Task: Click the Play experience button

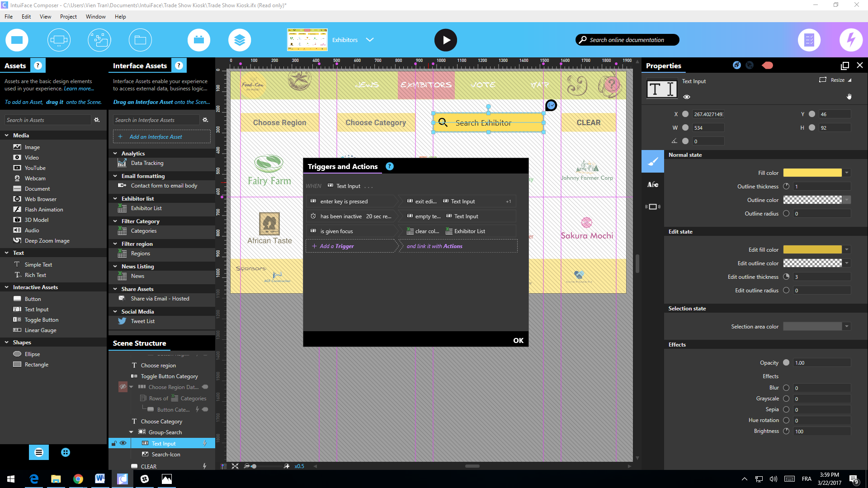Action: click(x=445, y=40)
